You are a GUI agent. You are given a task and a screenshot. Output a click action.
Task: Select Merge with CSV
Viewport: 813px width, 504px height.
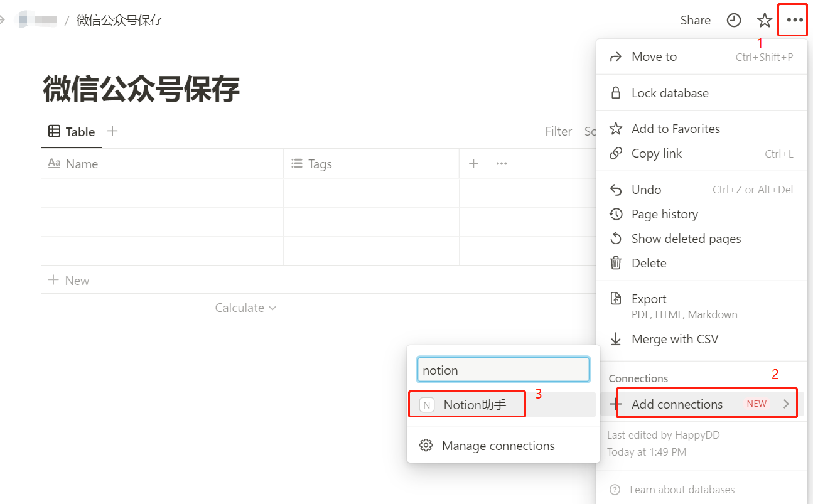click(x=701, y=339)
